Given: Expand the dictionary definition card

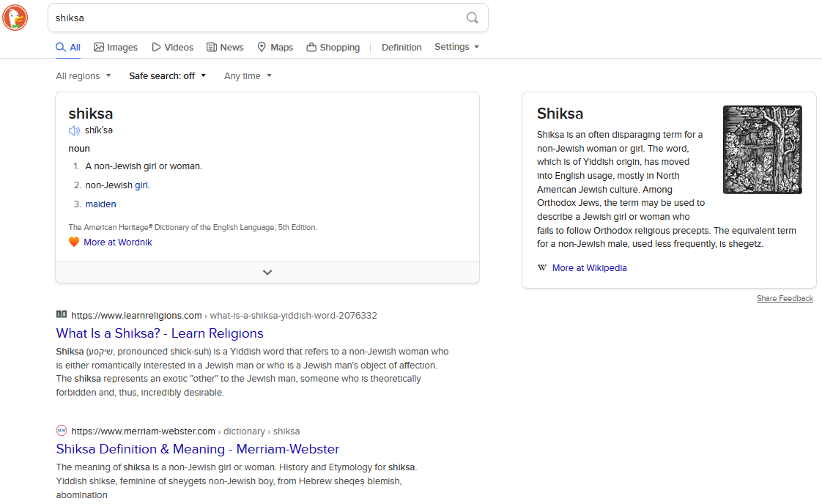Looking at the screenshot, I should pos(267,273).
